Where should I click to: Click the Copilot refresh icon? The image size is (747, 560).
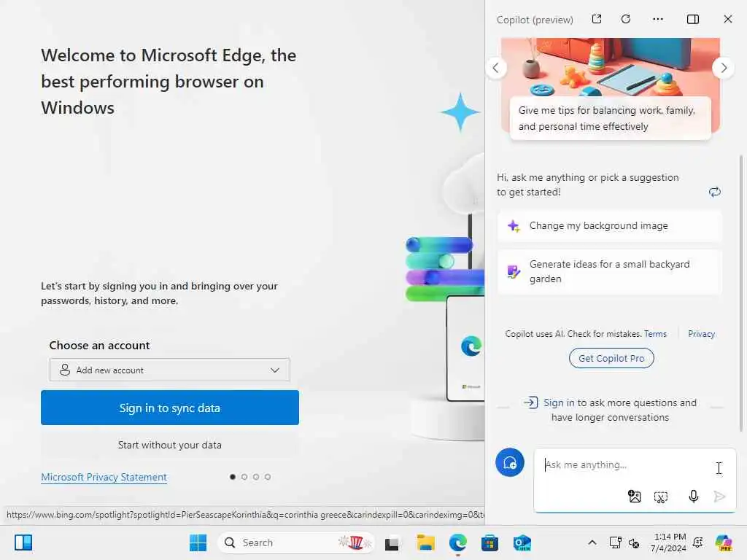pos(626,19)
